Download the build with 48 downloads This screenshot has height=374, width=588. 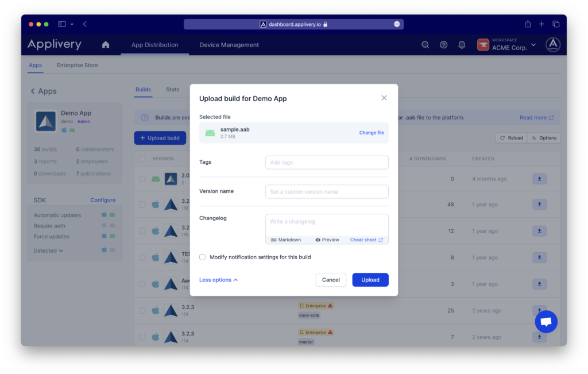coord(539,205)
